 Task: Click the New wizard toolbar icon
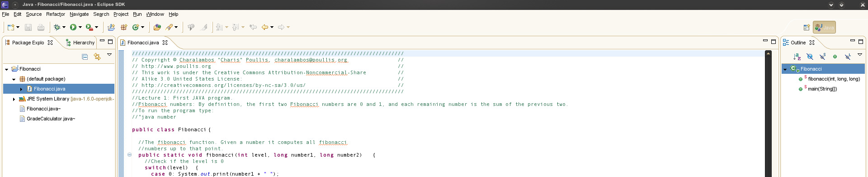[x=11, y=27]
